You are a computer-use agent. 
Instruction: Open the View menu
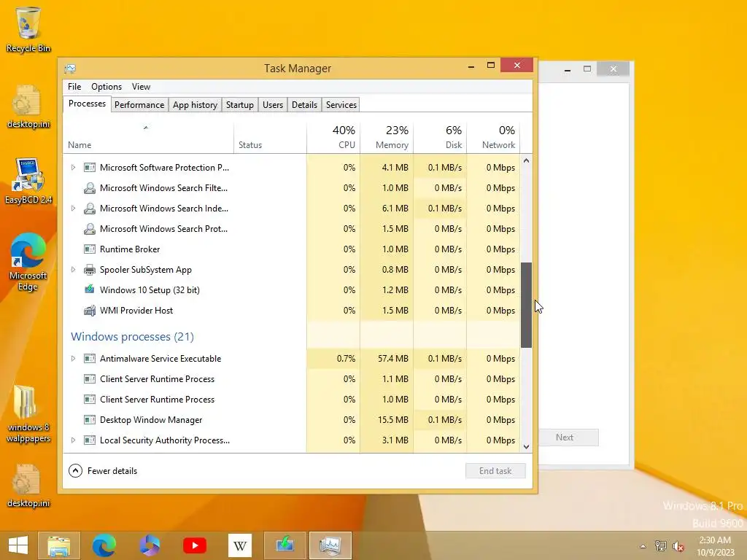[x=141, y=87]
